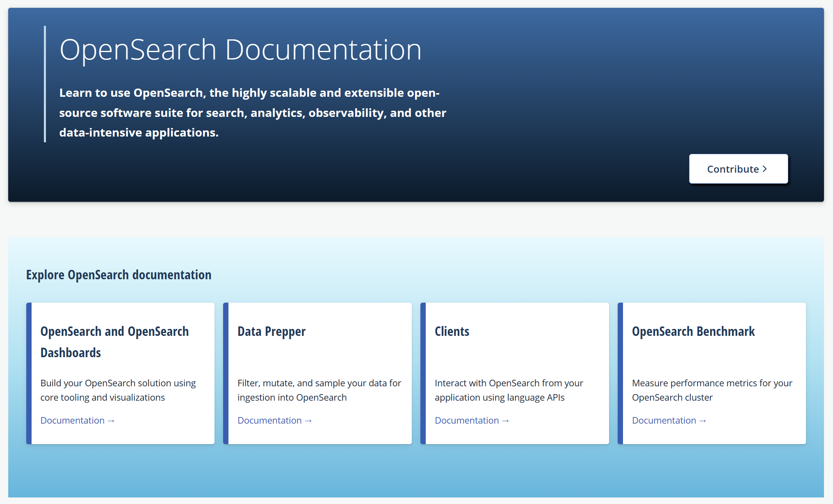Select the OpenSearch and OpenSearch Dashboards card
Screen dimensions: 833x504
pyautogui.click(x=121, y=373)
